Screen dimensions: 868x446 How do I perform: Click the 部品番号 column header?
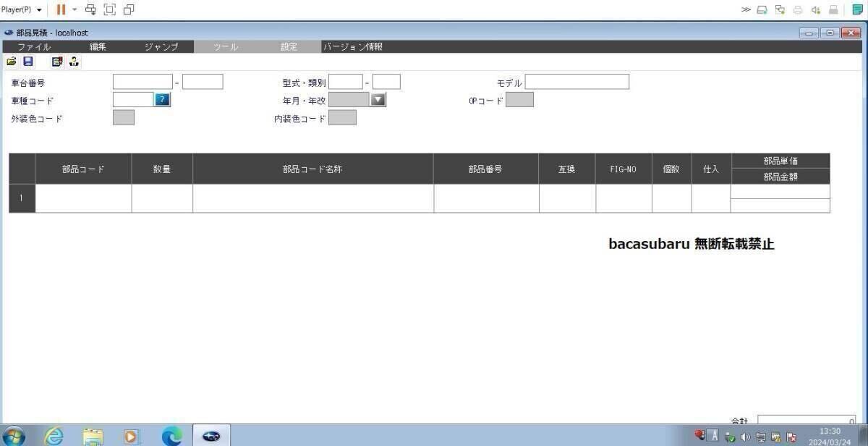[486, 169]
